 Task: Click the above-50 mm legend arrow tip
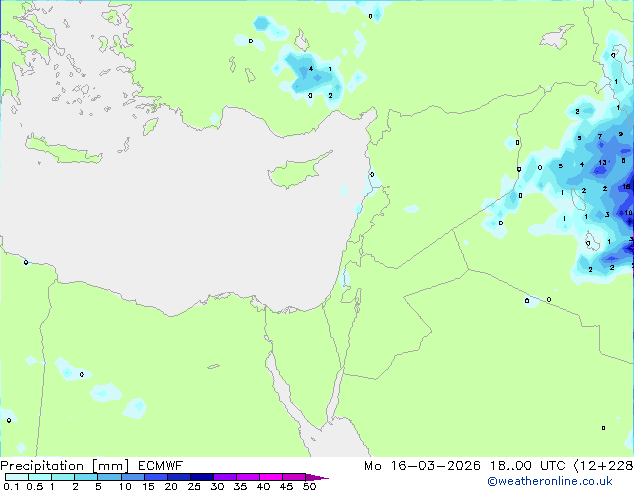(x=317, y=478)
